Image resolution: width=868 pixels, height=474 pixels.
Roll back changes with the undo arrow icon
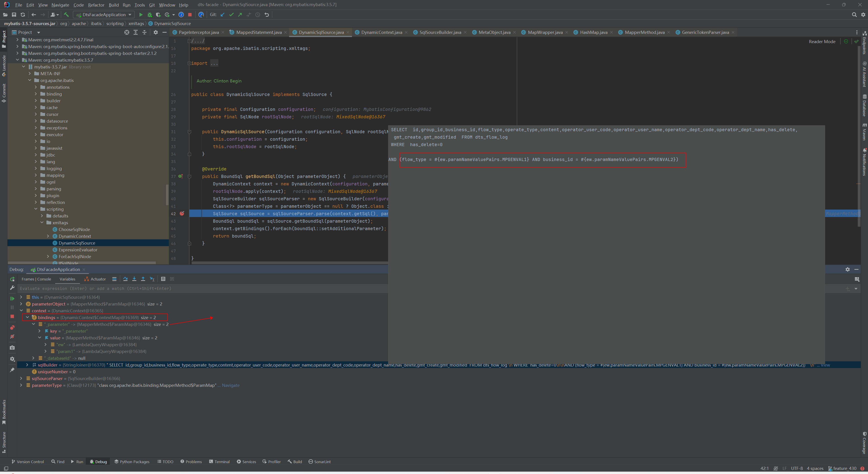pos(267,15)
